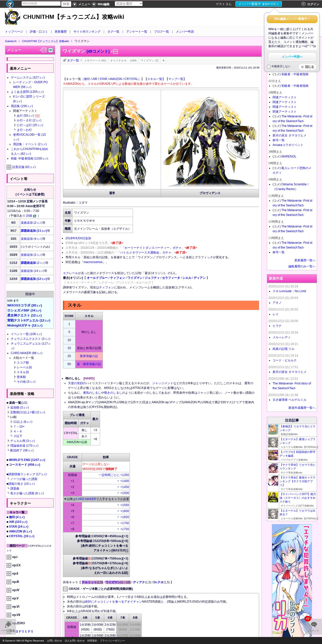Open the ワイズマン (2) tag
Image resolution: width=322 pixels, height=644 pixels.
click(x=149, y=60)
